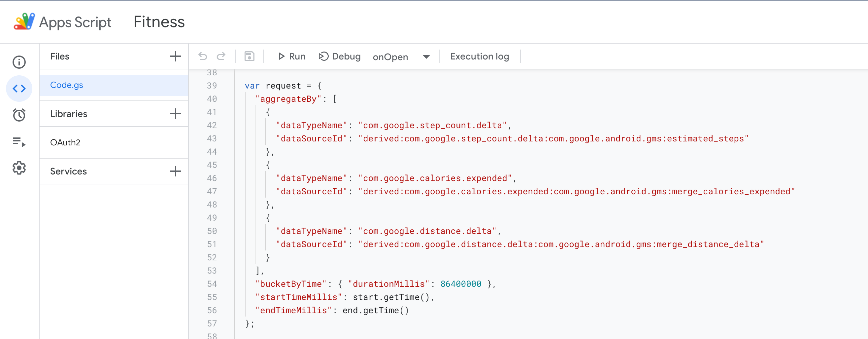Click the Libraries section header
This screenshot has height=339, width=868.
[x=69, y=114]
